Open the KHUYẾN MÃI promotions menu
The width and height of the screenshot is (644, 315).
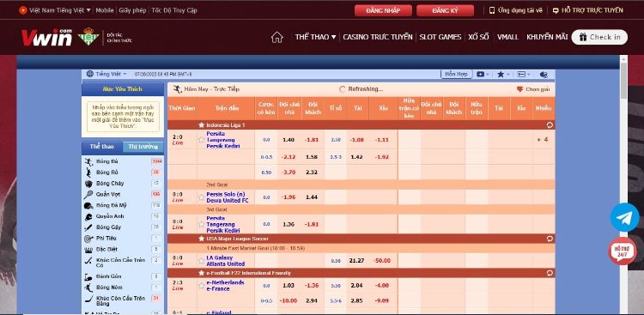tap(547, 37)
